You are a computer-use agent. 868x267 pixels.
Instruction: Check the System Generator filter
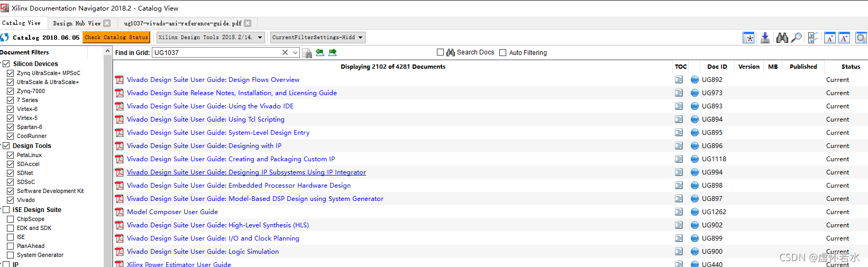10,255
